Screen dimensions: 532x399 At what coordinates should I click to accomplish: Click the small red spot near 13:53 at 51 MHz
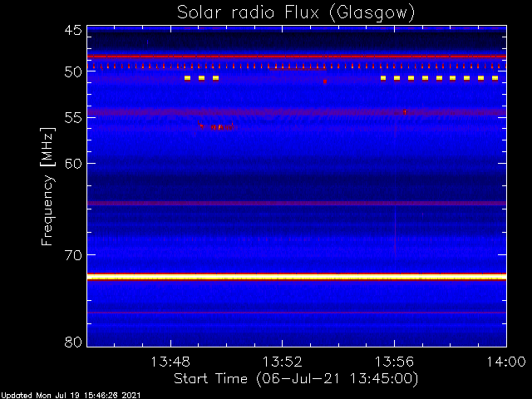tap(325, 81)
